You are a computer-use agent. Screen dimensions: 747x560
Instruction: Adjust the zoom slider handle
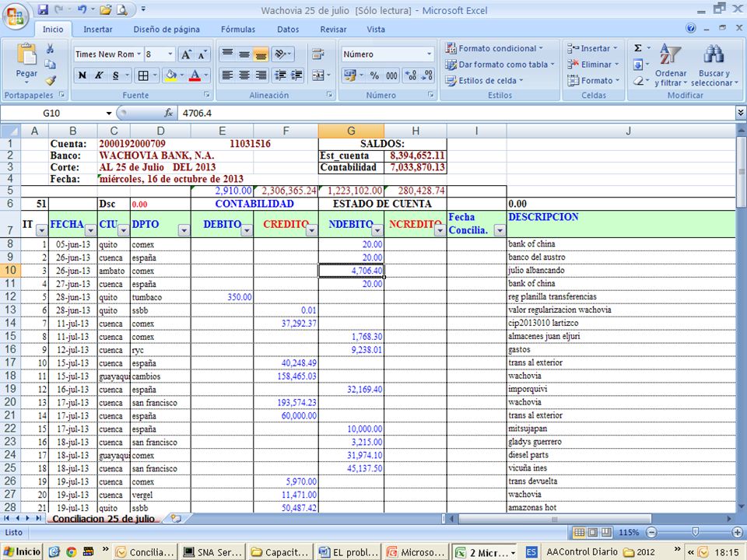(695, 532)
